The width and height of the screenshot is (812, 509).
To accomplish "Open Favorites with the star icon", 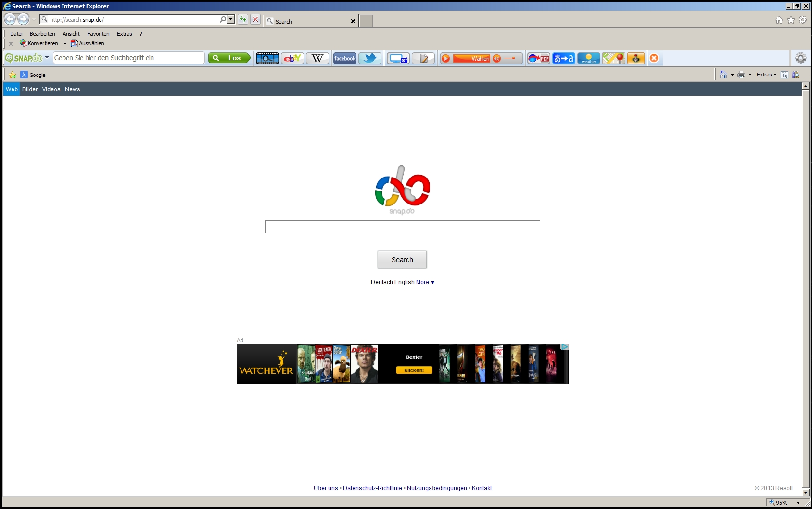I will (x=791, y=20).
